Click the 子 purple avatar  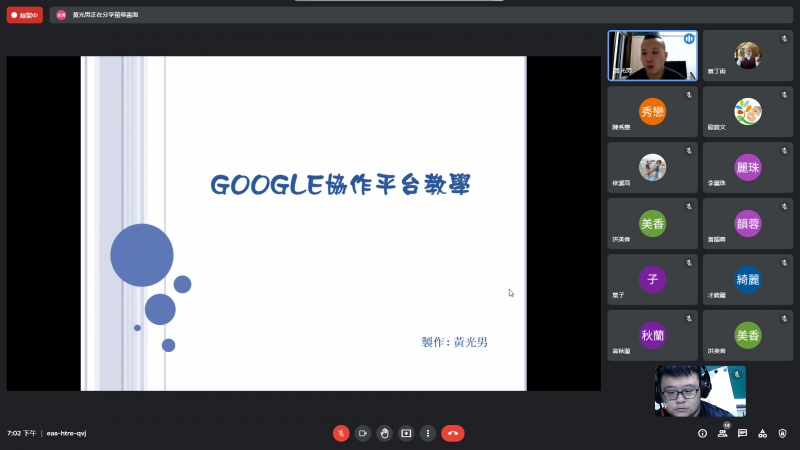[x=653, y=280]
